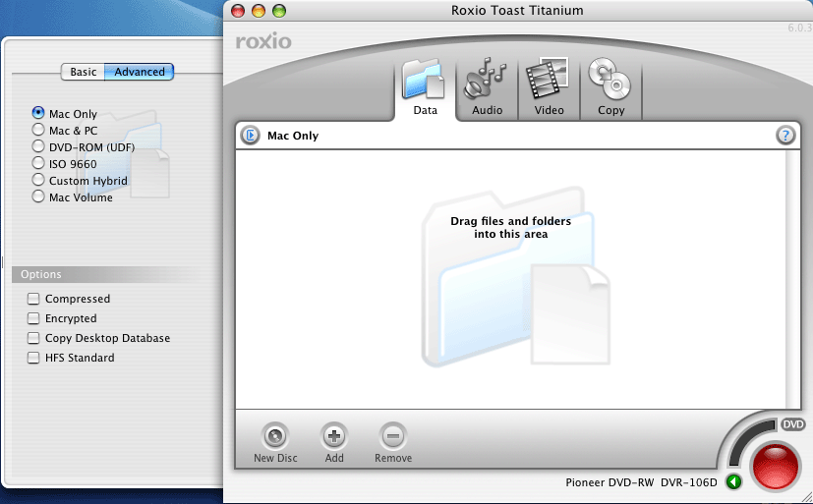Viewport: 813px width, 504px height.
Task: Choose the Mac & PC format
Action: [64, 130]
